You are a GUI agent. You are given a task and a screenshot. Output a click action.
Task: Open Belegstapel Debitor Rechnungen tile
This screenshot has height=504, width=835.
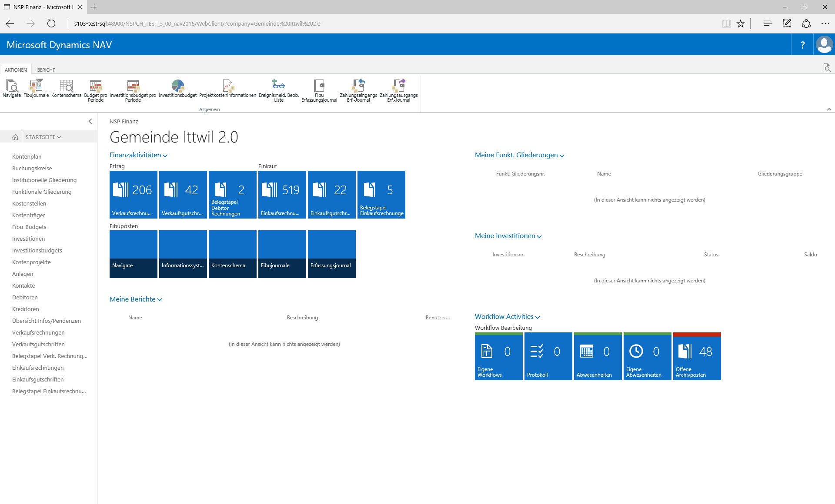pos(233,195)
